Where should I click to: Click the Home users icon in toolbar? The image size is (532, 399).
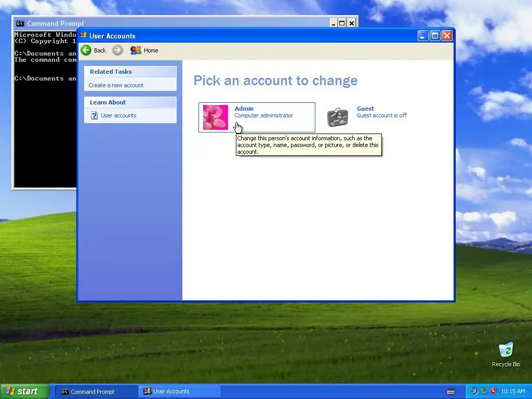[136, 50]
